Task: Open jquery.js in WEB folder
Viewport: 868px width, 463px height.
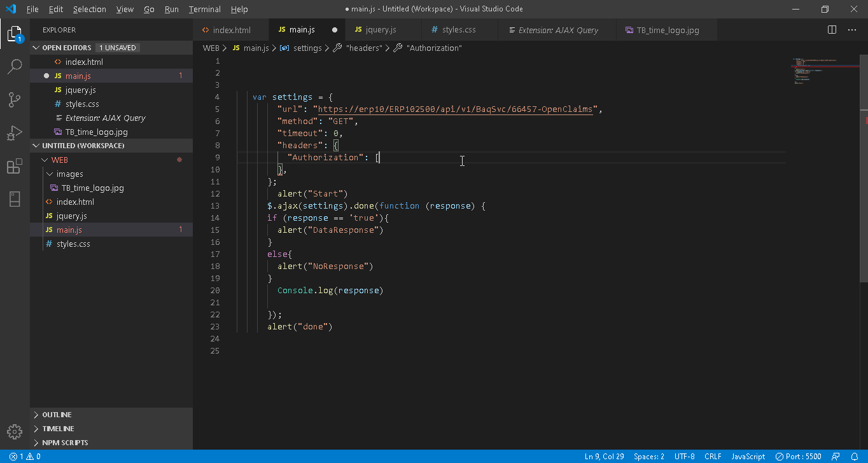Action: 111,216
